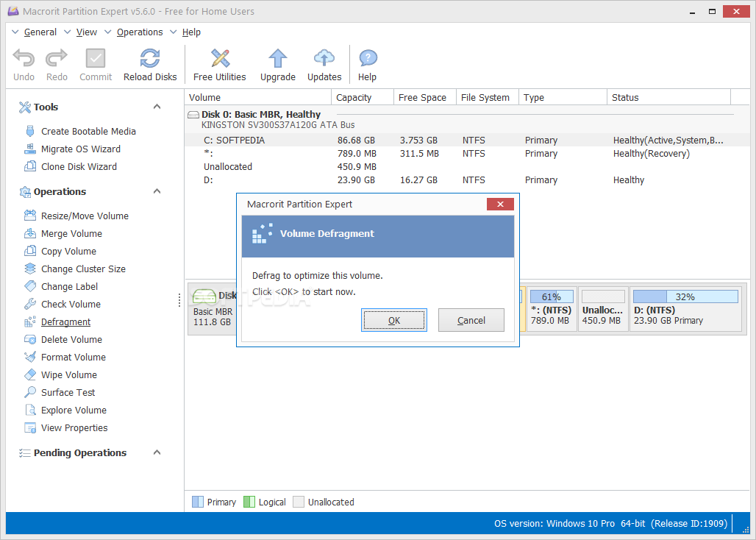Click the Merge Volume icon
Viewport: 756px width, 540px height.
pos(30,233)
